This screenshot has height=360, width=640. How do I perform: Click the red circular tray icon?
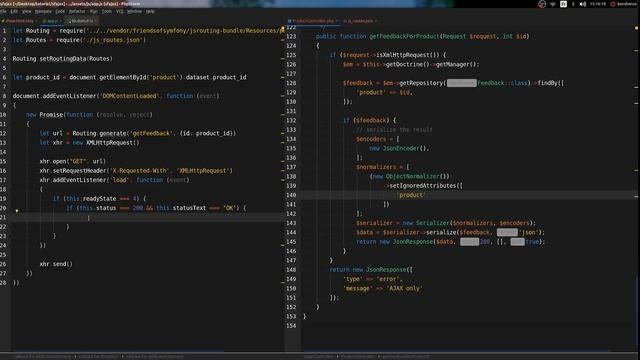(x=542, y=4)
